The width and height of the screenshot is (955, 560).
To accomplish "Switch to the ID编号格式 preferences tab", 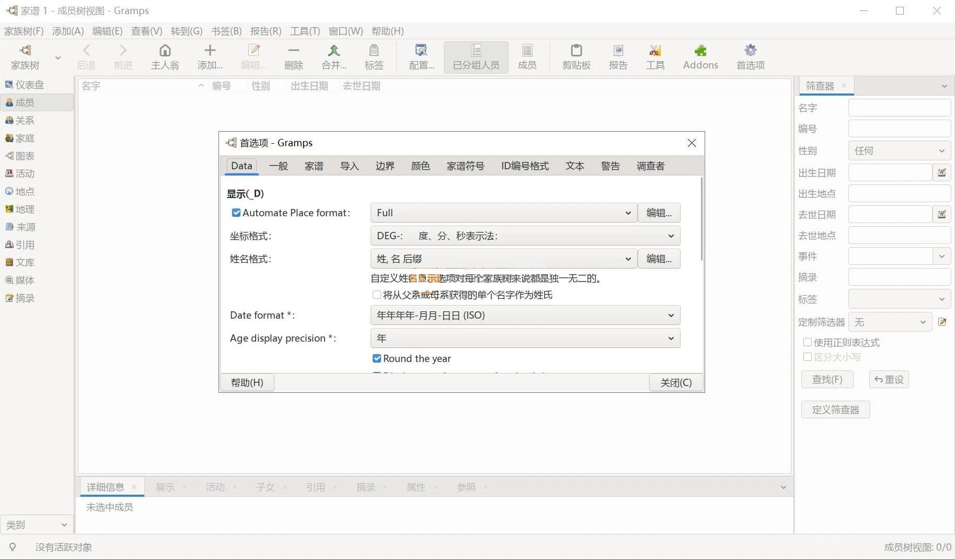I will click(525, 166).
